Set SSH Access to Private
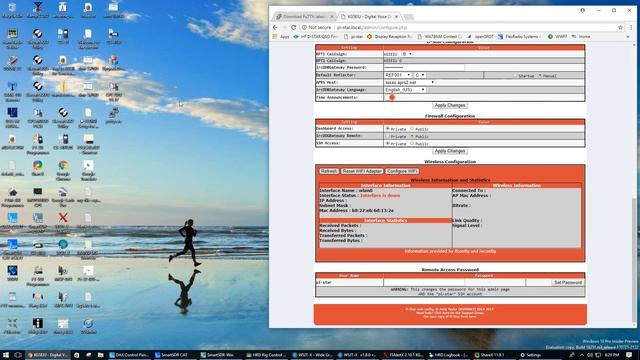The image size is (640, 360). click(387, 144)
